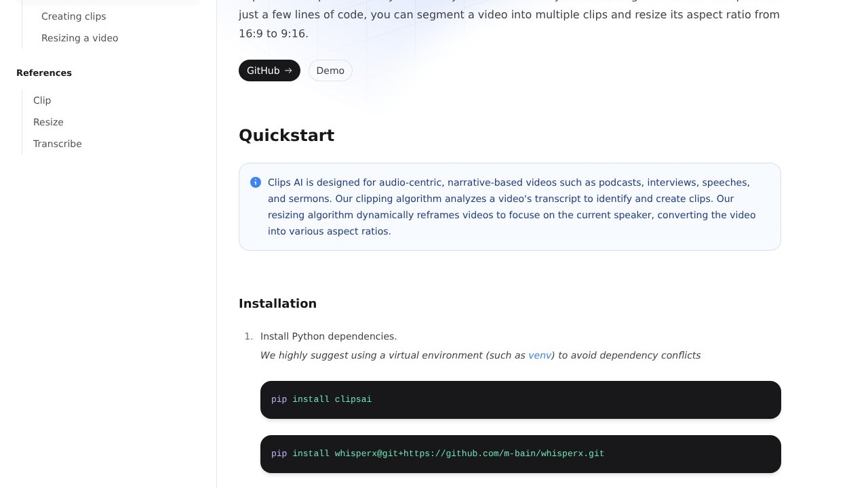Click the arrow icon on the GitHub button

point(288,70)
